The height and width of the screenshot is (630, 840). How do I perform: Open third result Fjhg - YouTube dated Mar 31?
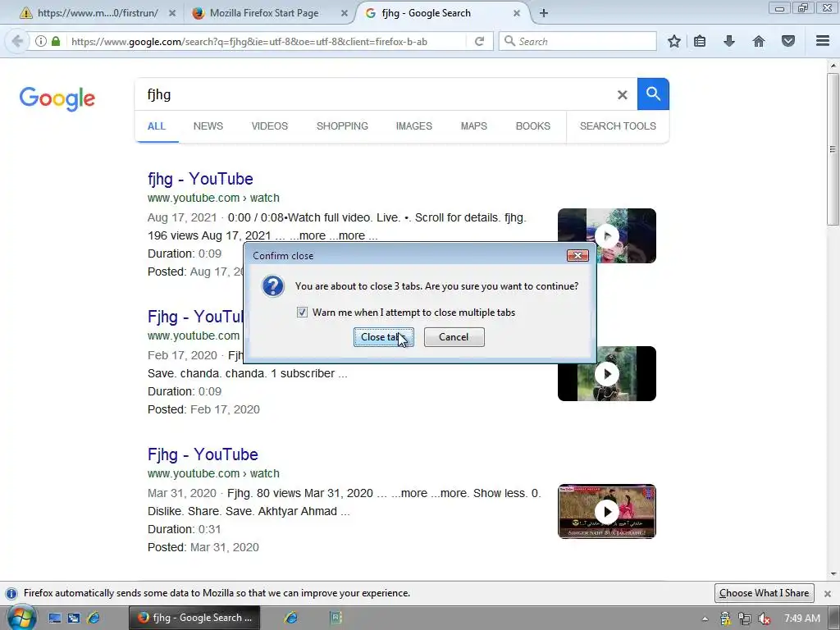(203, 454)
